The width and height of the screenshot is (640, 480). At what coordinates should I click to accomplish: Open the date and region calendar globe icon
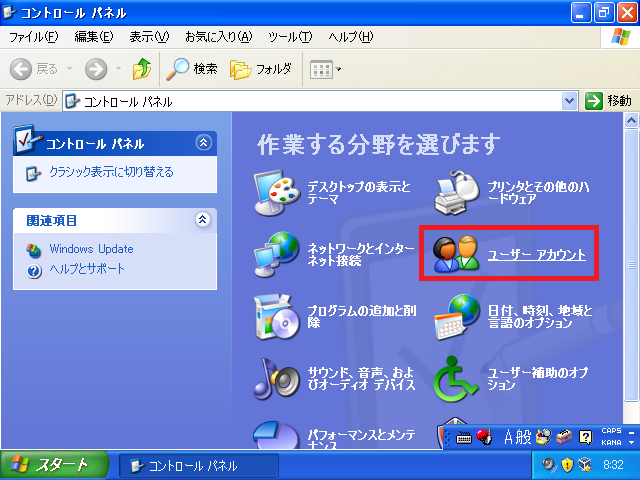(457, 317)
